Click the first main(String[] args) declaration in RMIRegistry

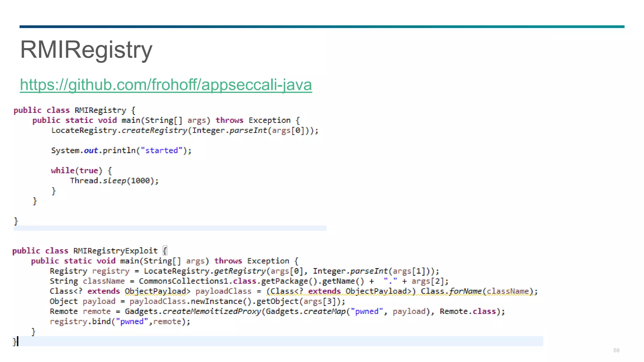tap(166, 120)
